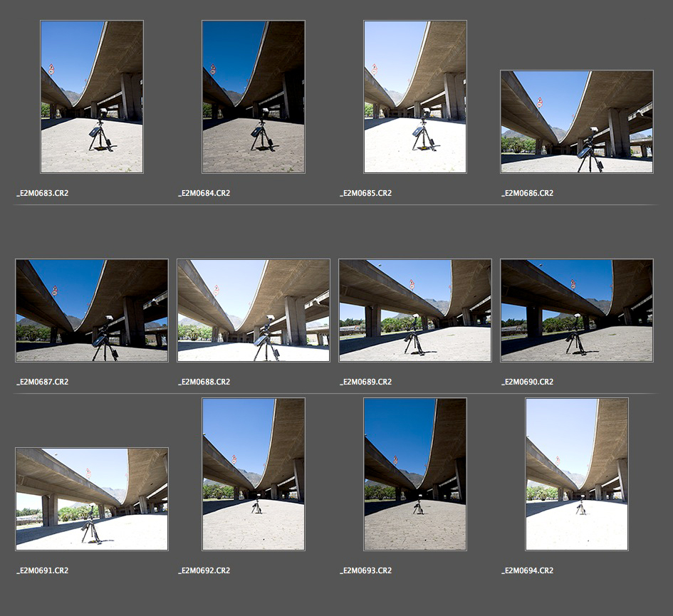Click the filename text _E2M0685.CR2
The image size is (673, 616).
point(366,193)
